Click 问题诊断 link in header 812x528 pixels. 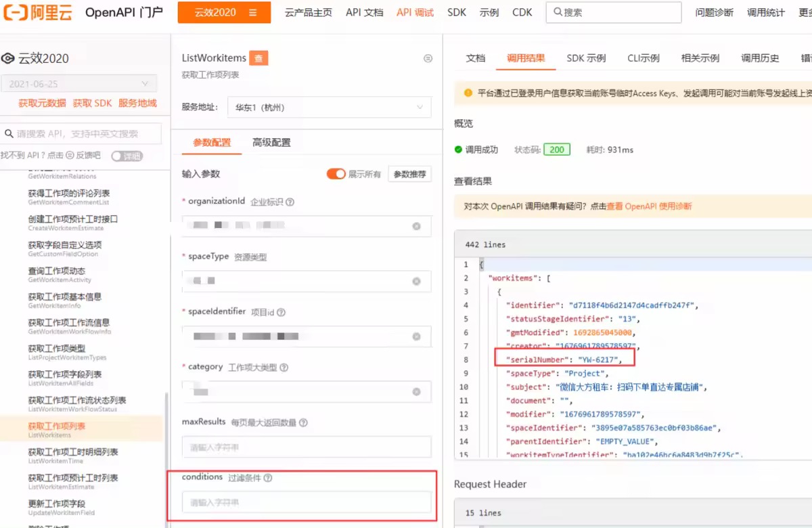(x=715, y=12)
